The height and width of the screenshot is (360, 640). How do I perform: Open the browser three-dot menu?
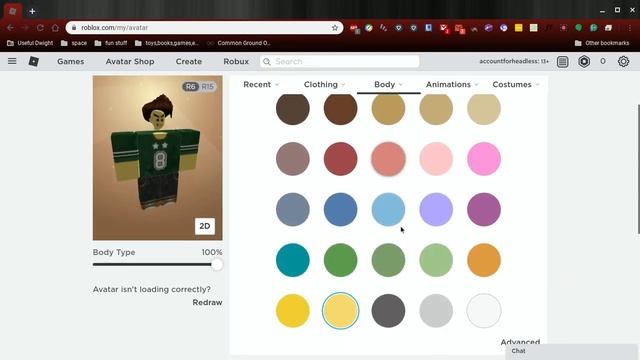coord(630,28)
